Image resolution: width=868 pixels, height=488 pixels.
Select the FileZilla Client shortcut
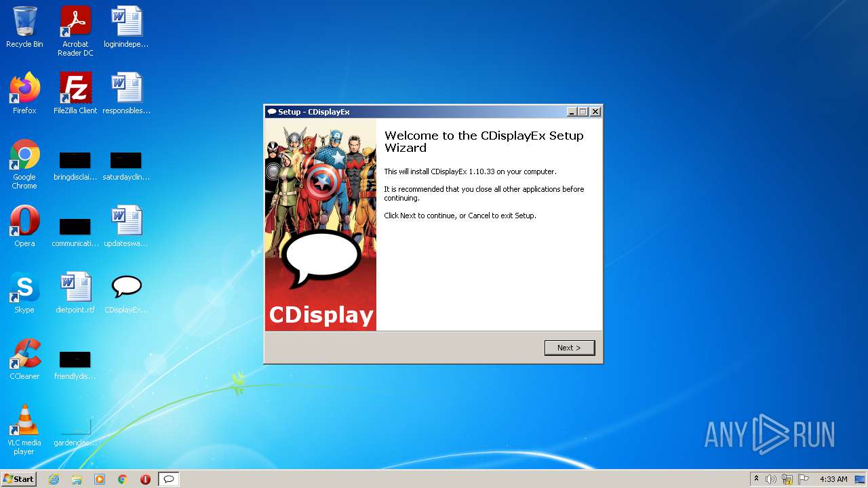75,94
